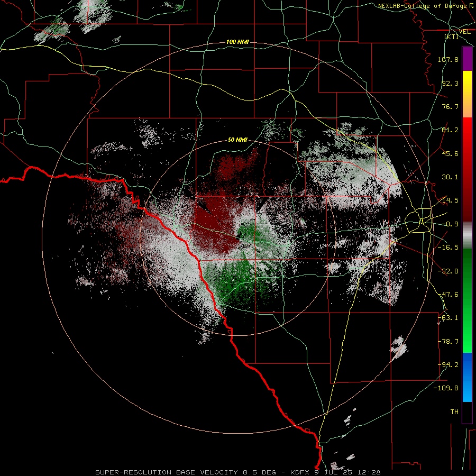Click the NEXLAB-College of DuPage credit text

[x=426, y=6]
